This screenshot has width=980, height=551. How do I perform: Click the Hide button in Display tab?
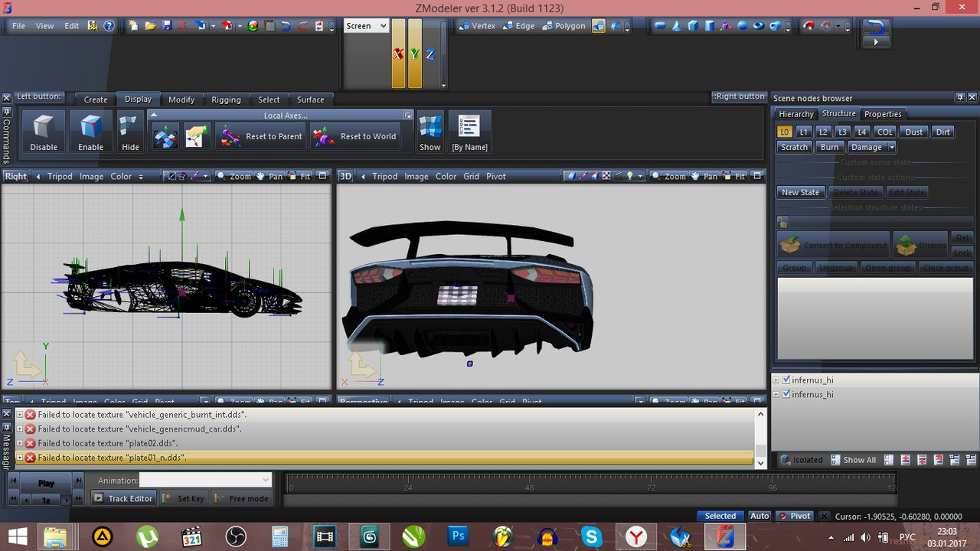(x=130, y=132)
